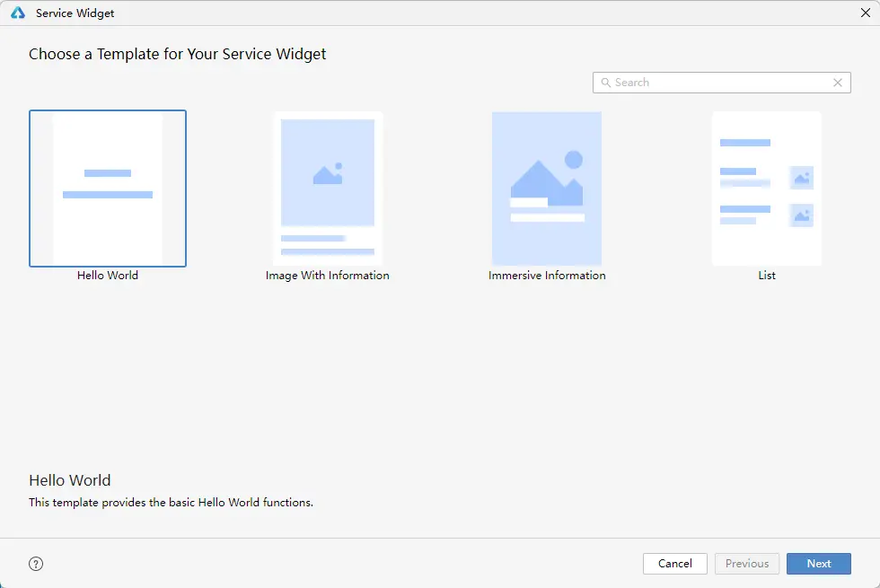Click the disabled Previous button

pyautogui.click(x=747, y=564)
